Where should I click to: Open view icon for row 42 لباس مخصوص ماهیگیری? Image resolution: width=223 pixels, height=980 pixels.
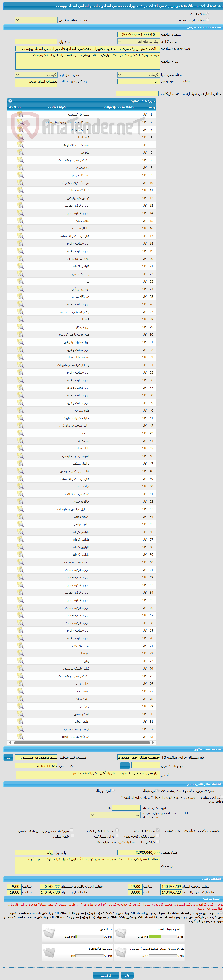point(20,426)
